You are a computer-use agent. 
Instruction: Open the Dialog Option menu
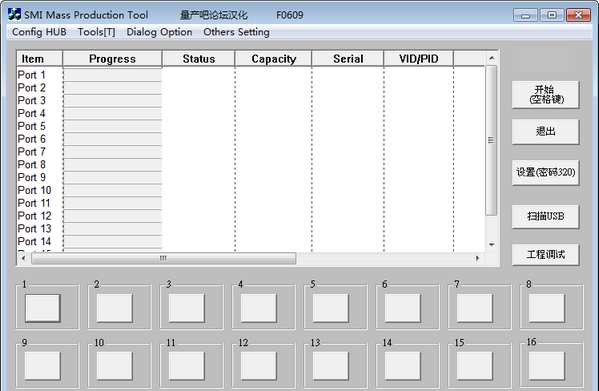click(159, 32)
